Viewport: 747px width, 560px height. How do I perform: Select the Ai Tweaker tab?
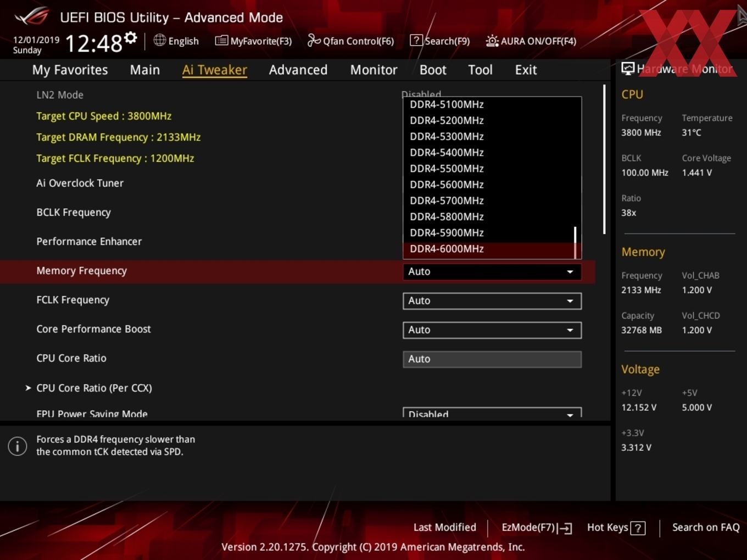click(215, 70)
